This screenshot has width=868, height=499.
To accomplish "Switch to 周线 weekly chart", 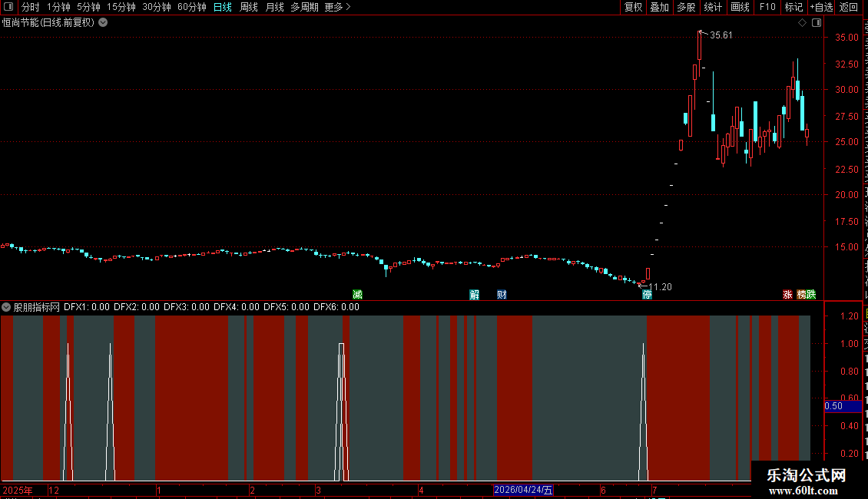I will point(249,7).
